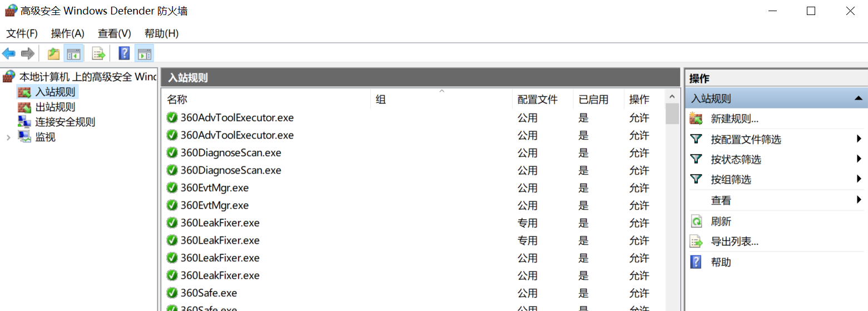
Task: Click the 新建规则... icon in actions pane
Action: tap(696, 119)
